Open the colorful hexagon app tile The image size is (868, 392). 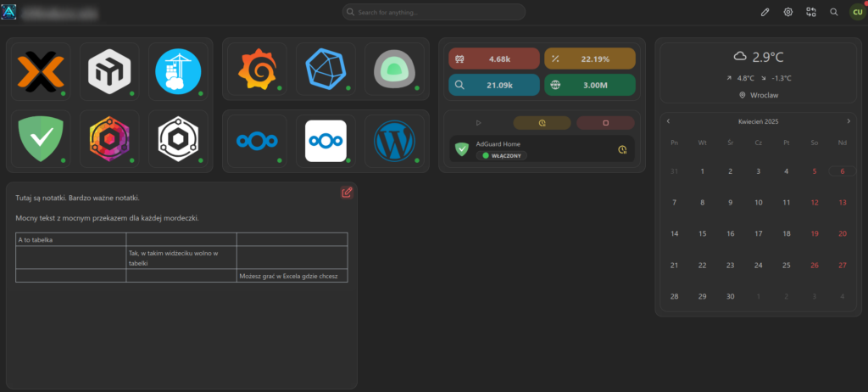[109, 138]
